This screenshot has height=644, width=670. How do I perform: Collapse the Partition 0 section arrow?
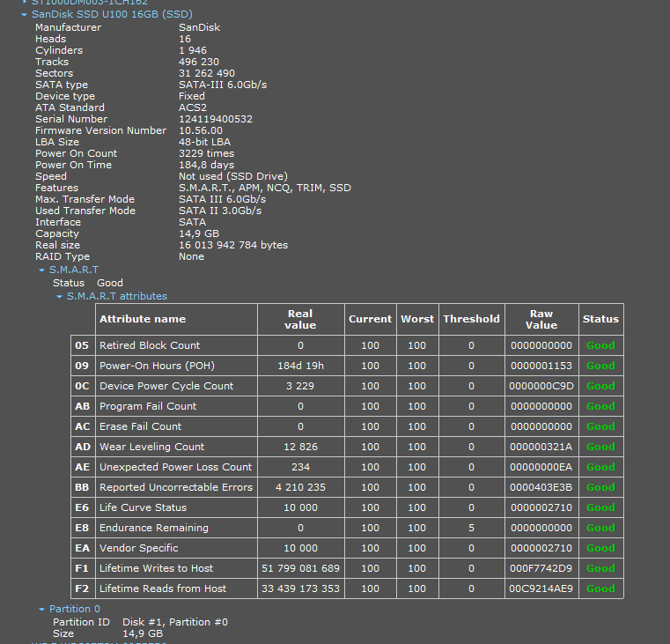[42, 609]
